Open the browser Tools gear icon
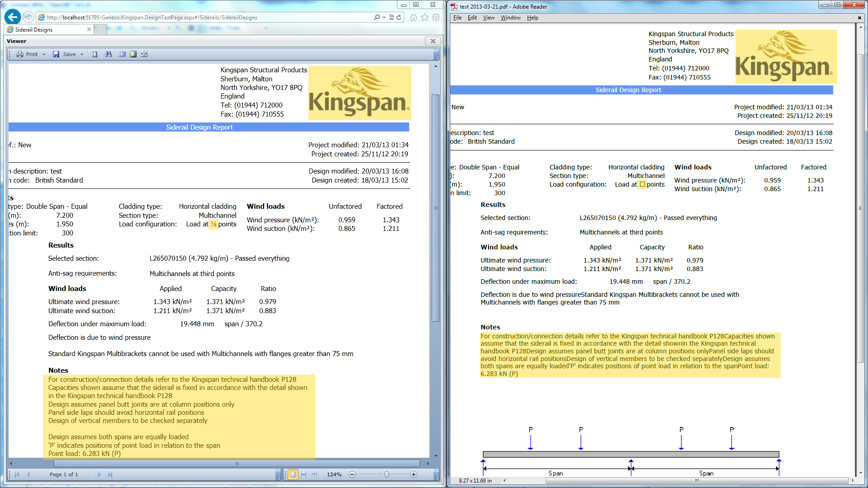This screenshot has height=488, width=868. tap(436, 17)
